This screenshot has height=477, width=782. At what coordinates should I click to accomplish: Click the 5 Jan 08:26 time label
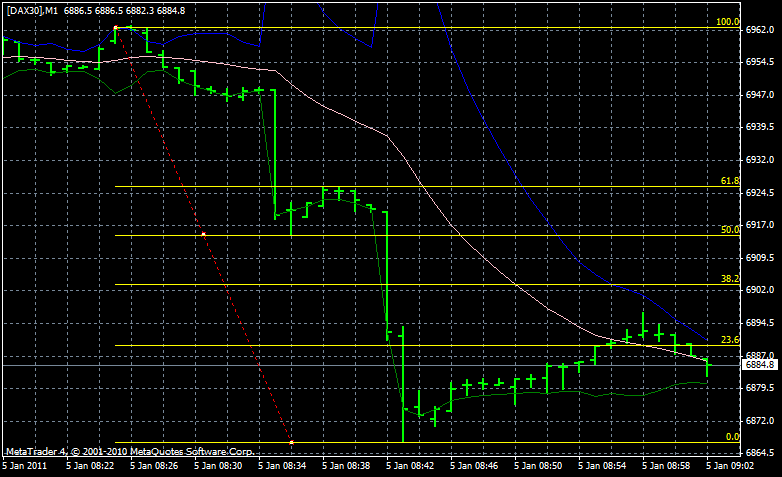(x=154, y=466)
